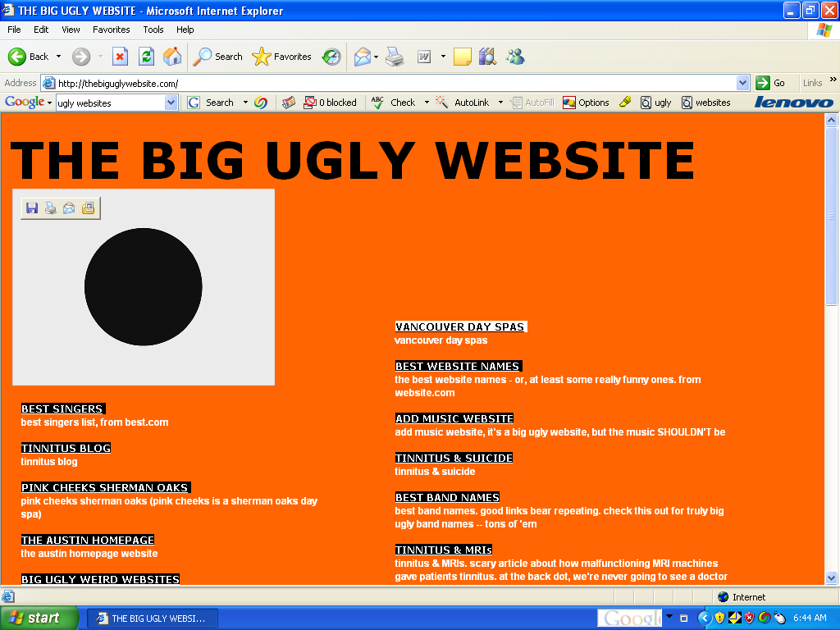Open the VANCOUVER DAY SPAS link
Screen dimensions: 840x630
459,326
